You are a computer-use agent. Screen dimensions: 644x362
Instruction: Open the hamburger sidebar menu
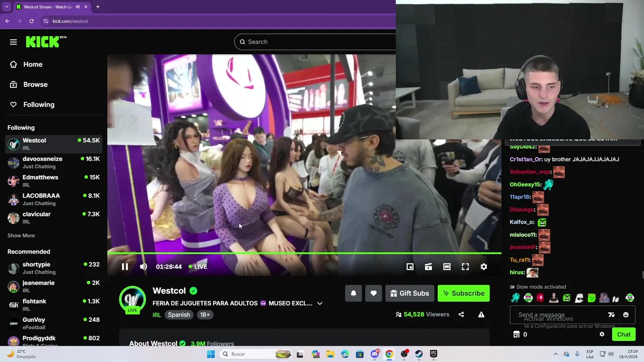14,42
